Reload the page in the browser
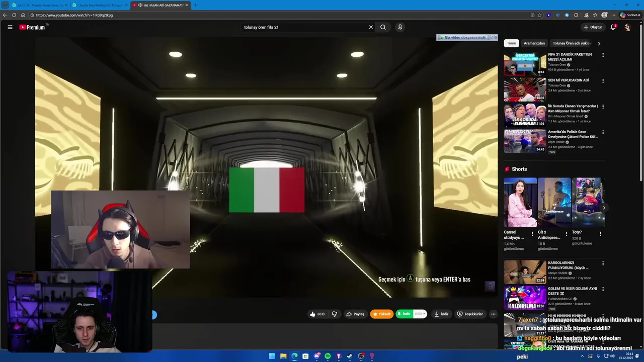 [14, 15]
